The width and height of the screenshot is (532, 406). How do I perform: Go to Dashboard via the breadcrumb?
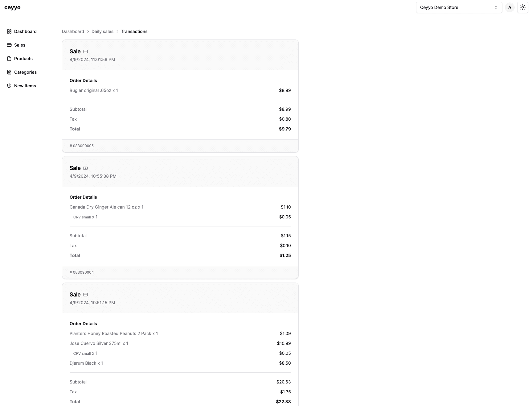[x=73, y=31]
